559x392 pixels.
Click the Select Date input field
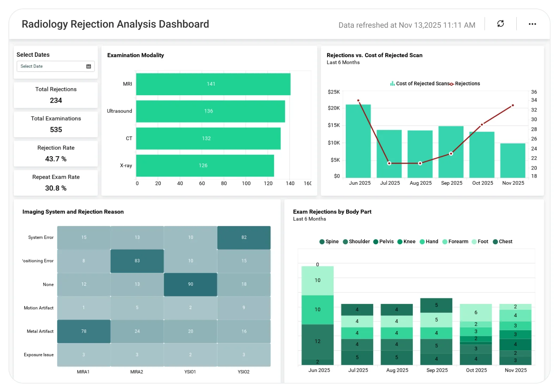[x=56, y=66]
